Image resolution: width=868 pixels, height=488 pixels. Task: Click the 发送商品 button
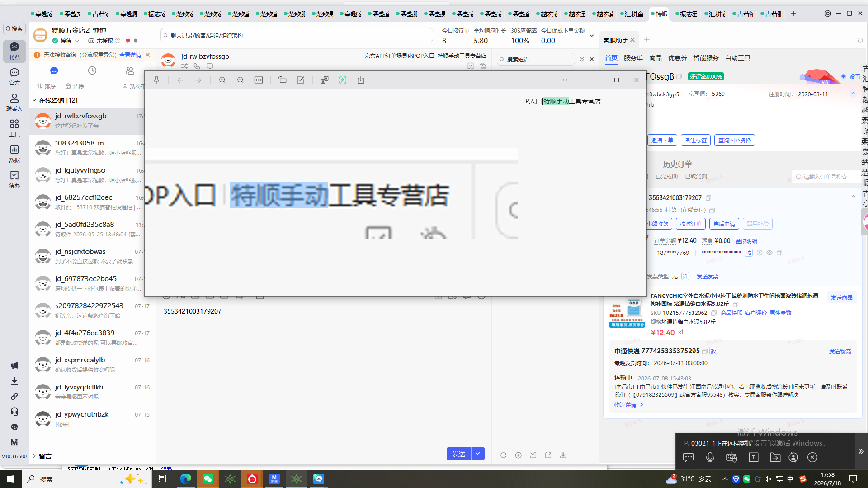(x=841, y=297)
